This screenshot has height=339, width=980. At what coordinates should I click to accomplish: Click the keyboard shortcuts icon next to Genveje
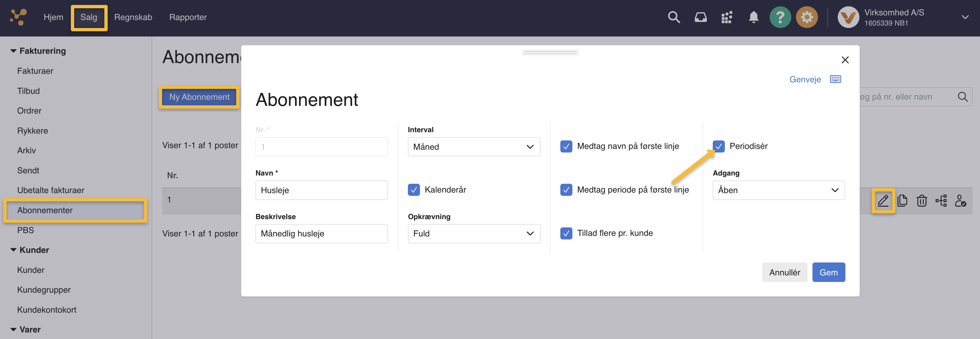point(836,80)
